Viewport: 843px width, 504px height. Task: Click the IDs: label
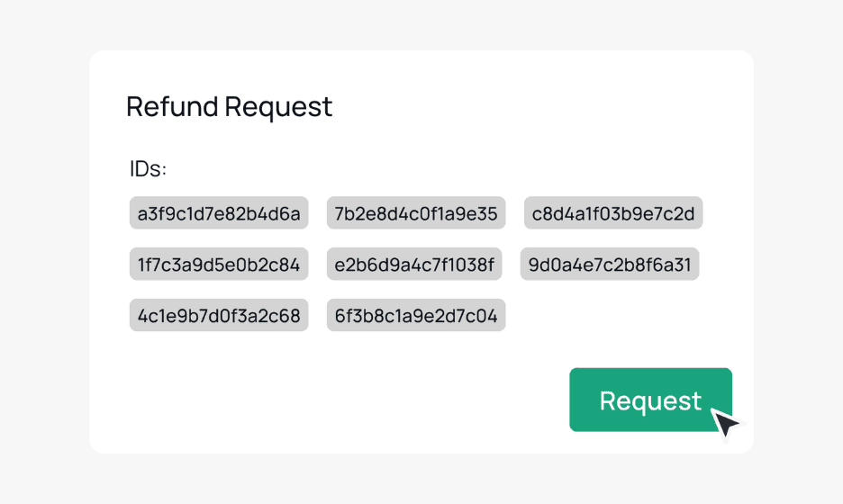149,168
